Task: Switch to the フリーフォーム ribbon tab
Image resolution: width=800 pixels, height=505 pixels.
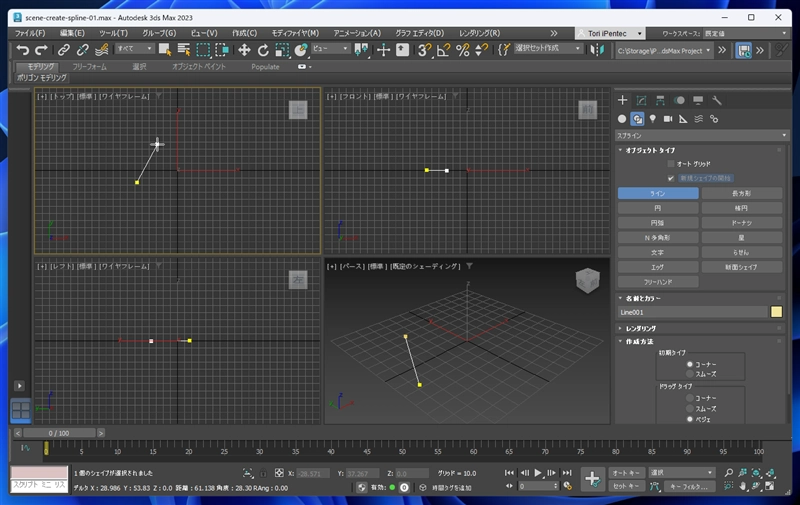Action: [89, 67]
